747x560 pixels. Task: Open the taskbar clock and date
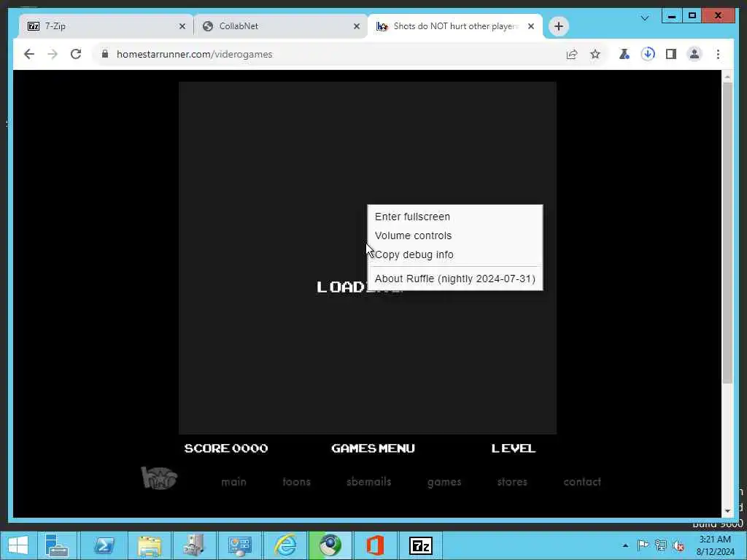click(715, 545)
